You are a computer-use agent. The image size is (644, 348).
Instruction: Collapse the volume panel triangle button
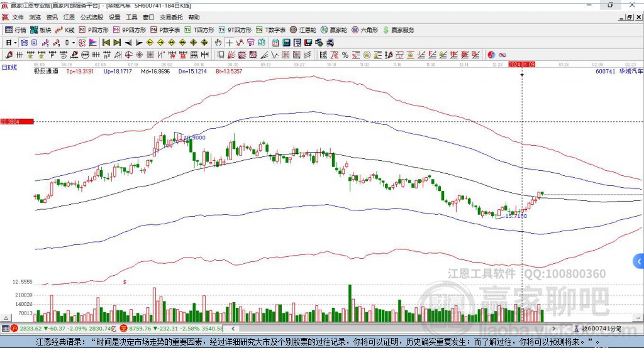click(6, 318)
